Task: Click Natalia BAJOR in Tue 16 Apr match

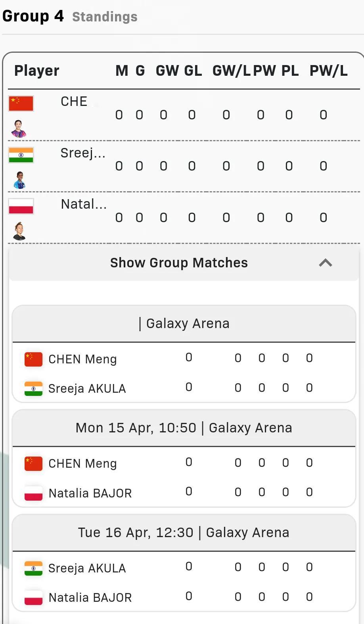Action: pyautogui.click(x=90, y=597)
